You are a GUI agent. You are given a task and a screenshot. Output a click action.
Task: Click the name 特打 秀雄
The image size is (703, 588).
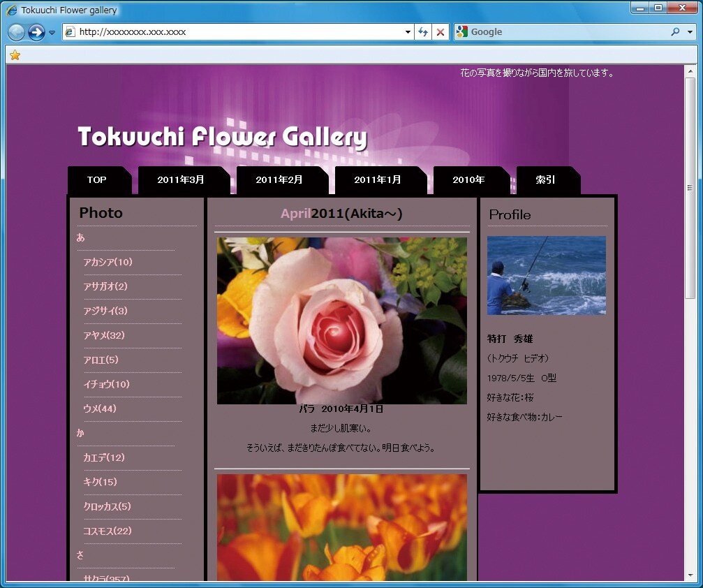point(510,339)
